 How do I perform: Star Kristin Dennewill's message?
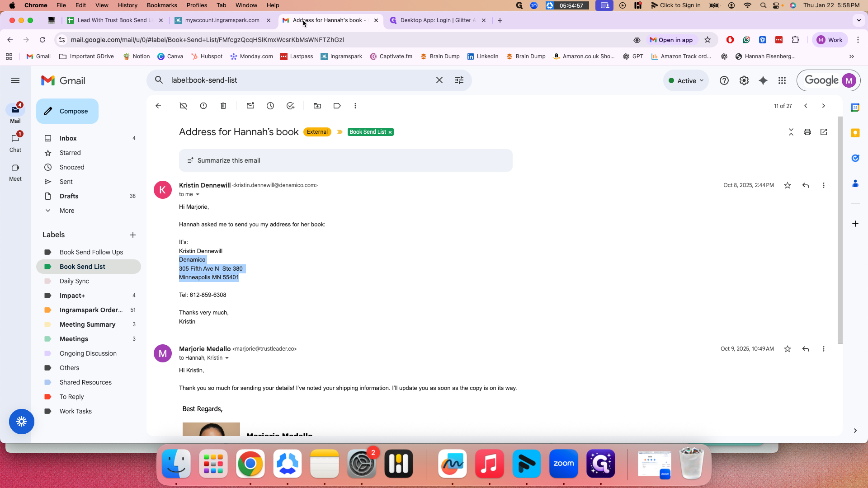click(788, 185)
